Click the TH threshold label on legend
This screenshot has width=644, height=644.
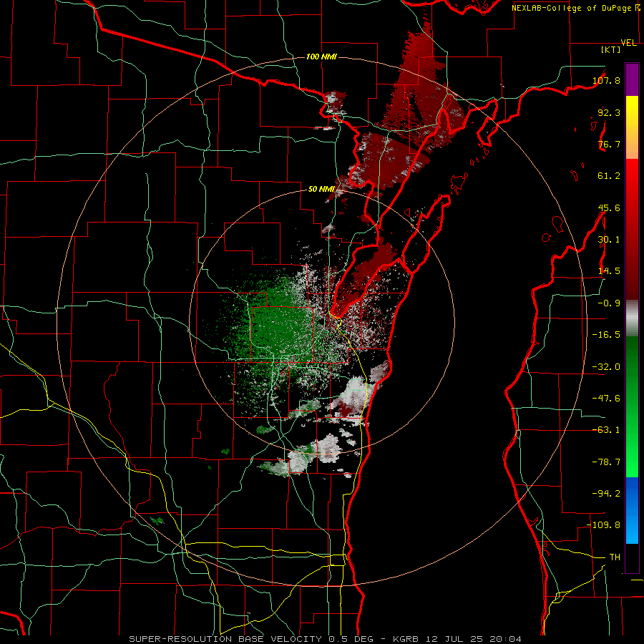pyautogui.click(x=615, y=557)
